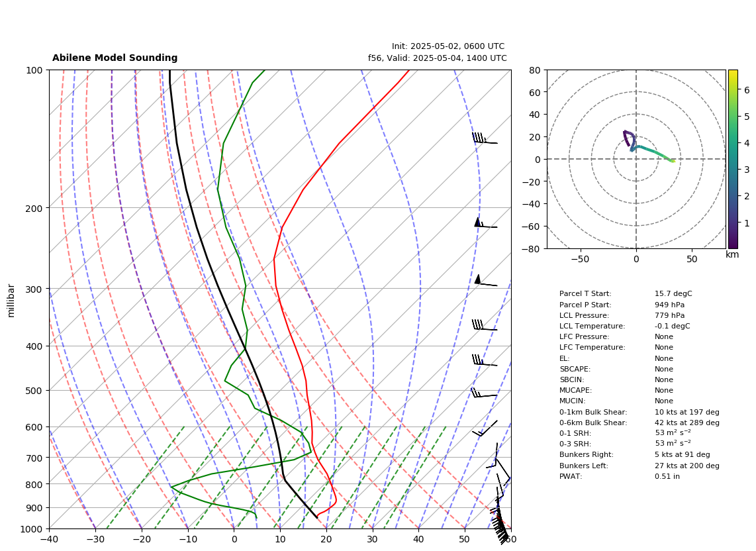
Task: Click the hodograph y-axis 80 tick label
Action: [534, 70]
